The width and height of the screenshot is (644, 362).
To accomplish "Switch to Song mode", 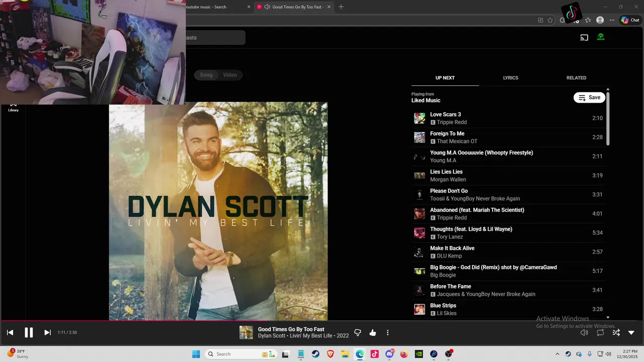I will [206, 75].
